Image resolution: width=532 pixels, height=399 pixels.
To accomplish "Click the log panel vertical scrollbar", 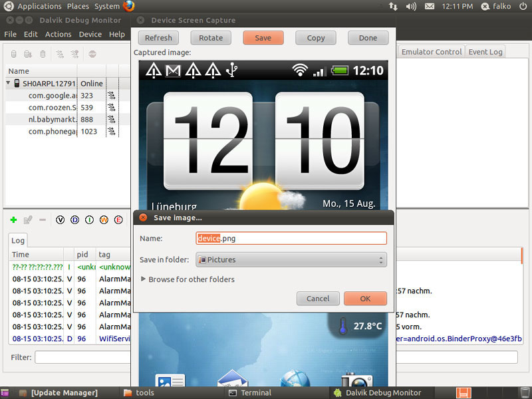I will [522, 255].
